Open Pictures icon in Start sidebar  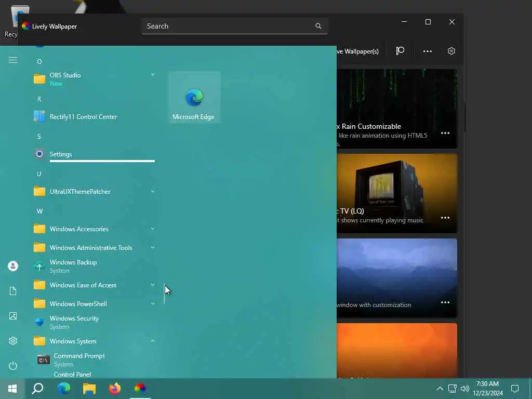[13, 316]
